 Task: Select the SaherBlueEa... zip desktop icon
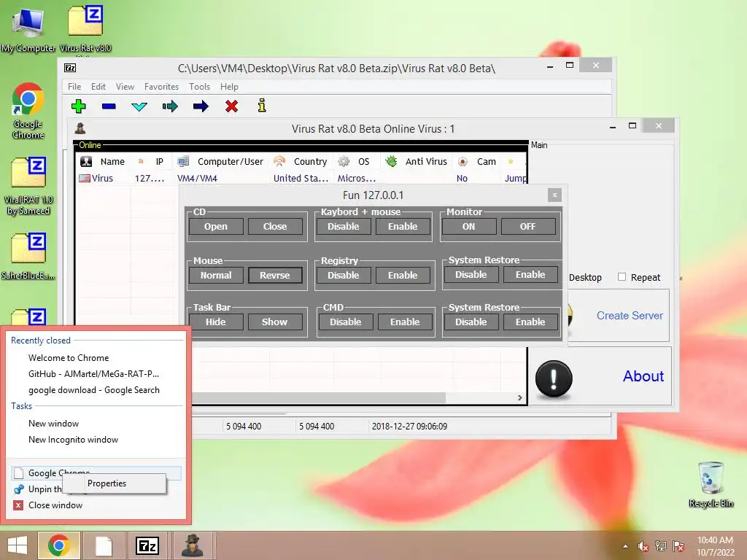coord(28,256)
